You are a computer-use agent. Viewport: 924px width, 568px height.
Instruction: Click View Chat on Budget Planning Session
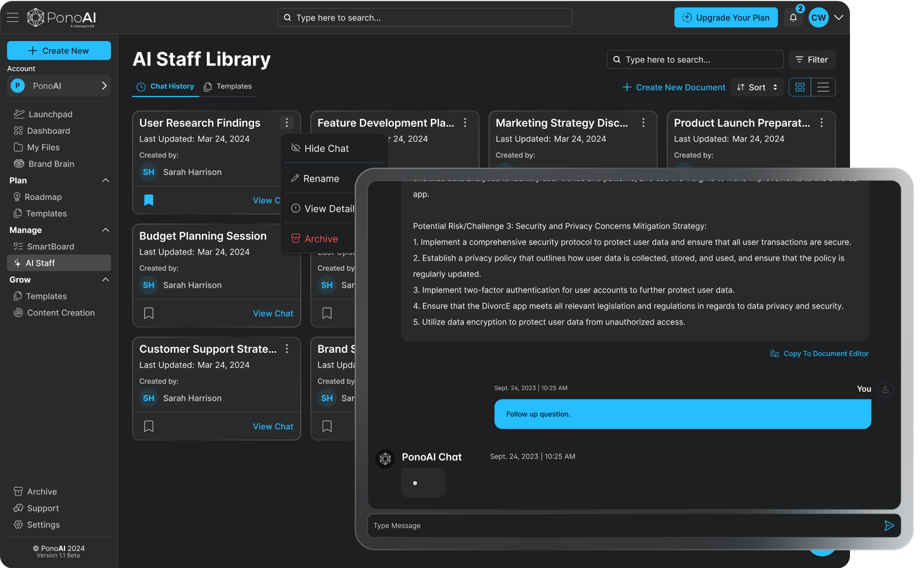273,313
